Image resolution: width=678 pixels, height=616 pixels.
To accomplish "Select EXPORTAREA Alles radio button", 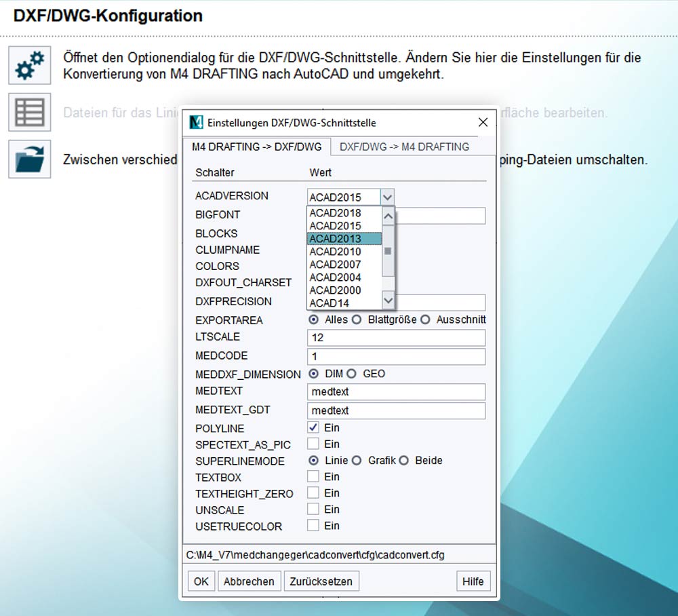I will coord(313,320).
